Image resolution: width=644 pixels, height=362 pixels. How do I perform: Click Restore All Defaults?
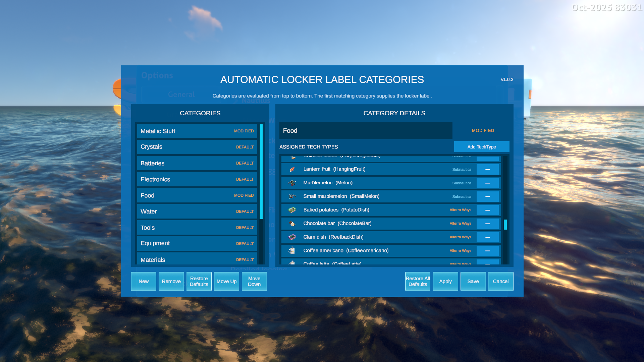click(418, 281)
